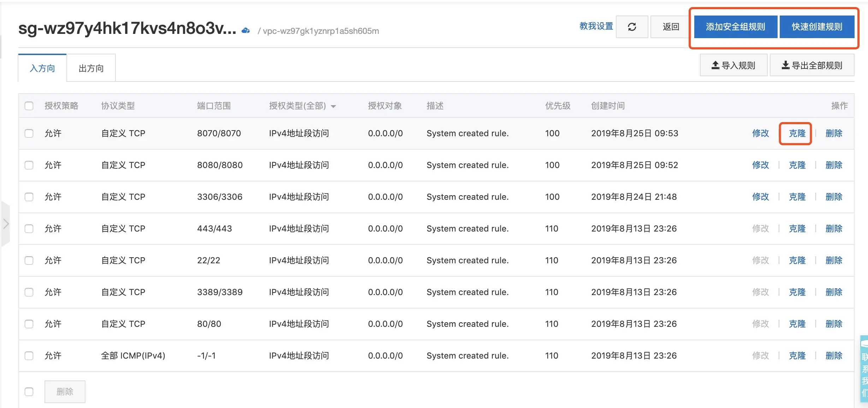868x408 pixels.
Task: Click the Import Rules upload button
Action: click(x=733, y=65)
